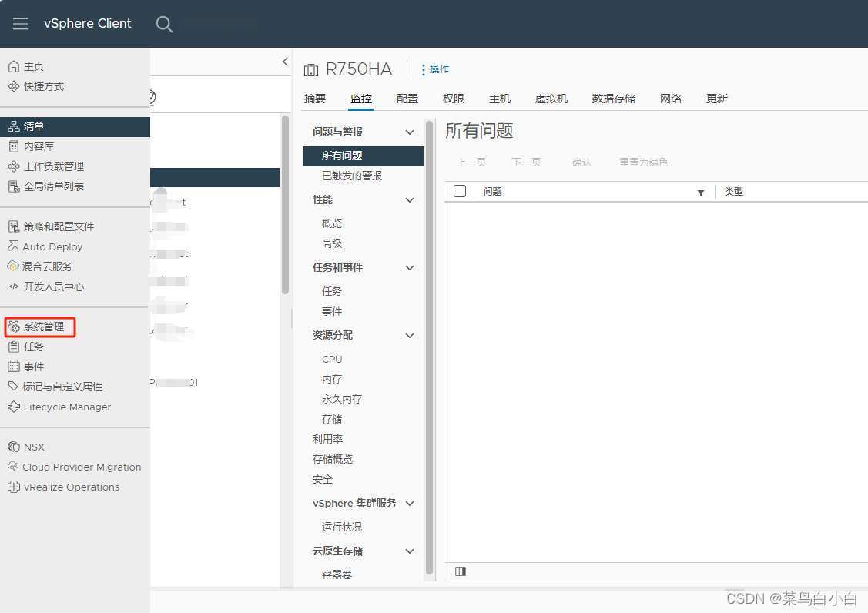Collapse the 任务和事件 section chevron

coord(410,268)
